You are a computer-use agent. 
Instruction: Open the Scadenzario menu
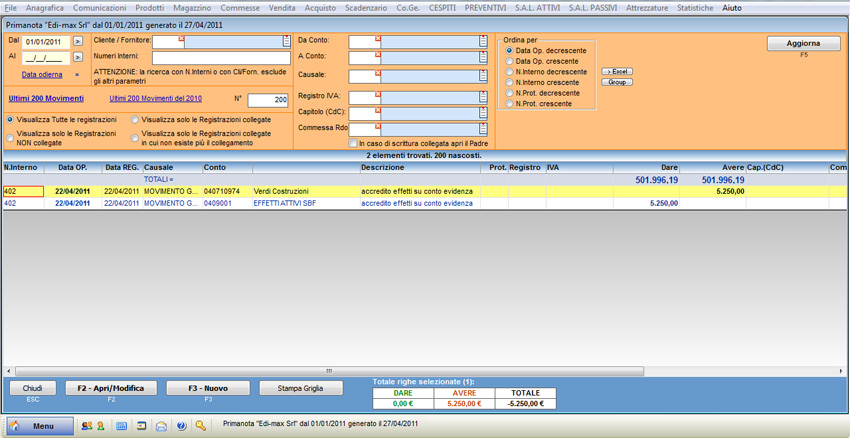pyautogui.click(x=366, y=7)
